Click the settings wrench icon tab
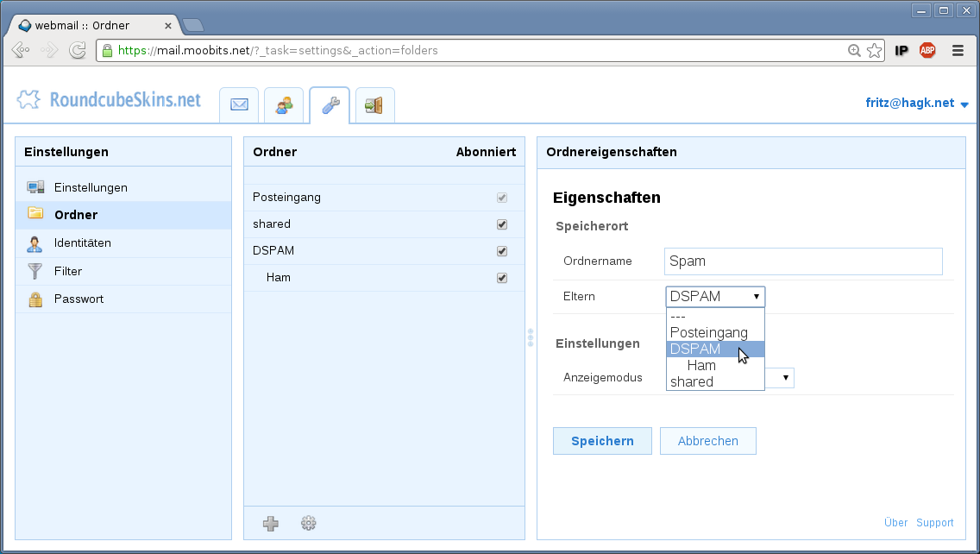Screen dimensions: 980x554 (330, 104)
